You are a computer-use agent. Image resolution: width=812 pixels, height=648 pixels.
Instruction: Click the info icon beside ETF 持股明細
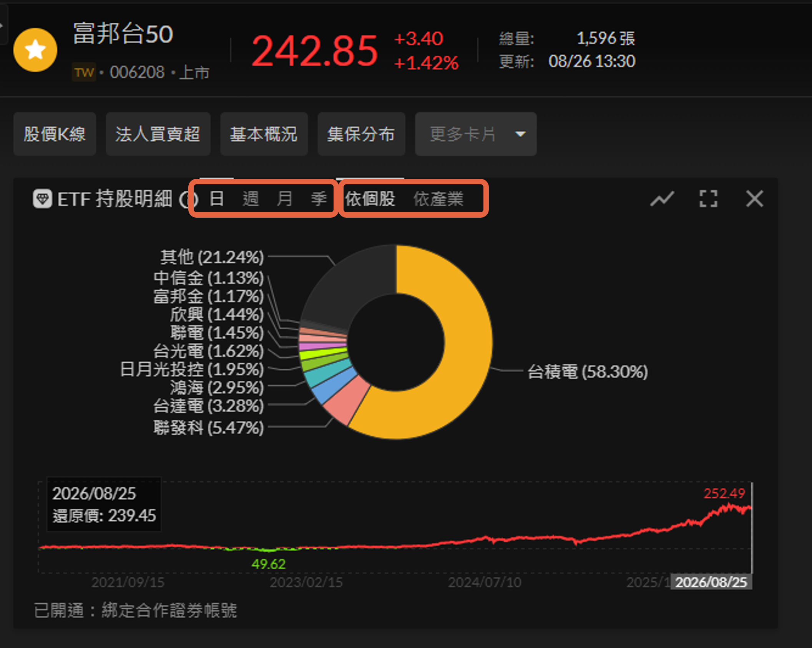click(x=188, y=199)
